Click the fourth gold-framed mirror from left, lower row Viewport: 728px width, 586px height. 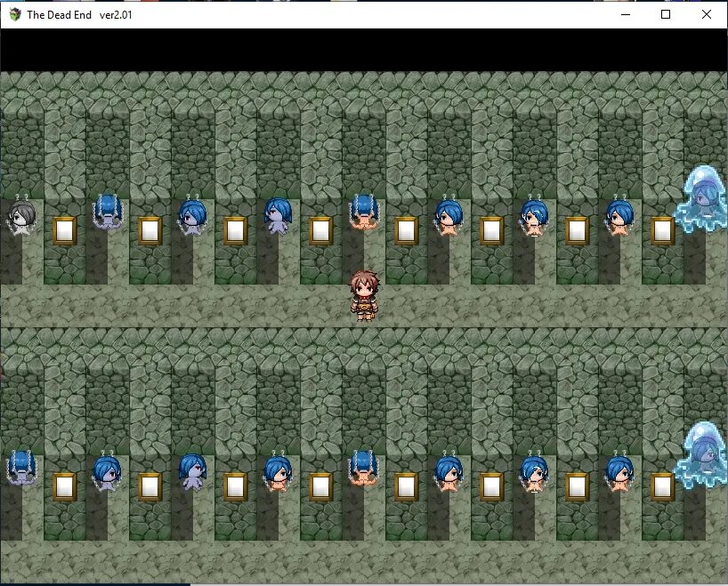click(x=320, y=486)
